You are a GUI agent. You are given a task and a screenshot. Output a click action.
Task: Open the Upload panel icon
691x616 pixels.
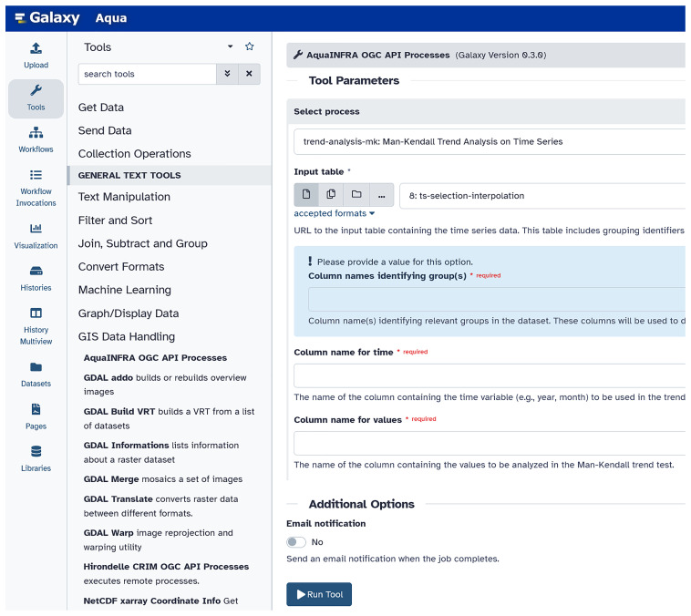(x=36, y=48)
